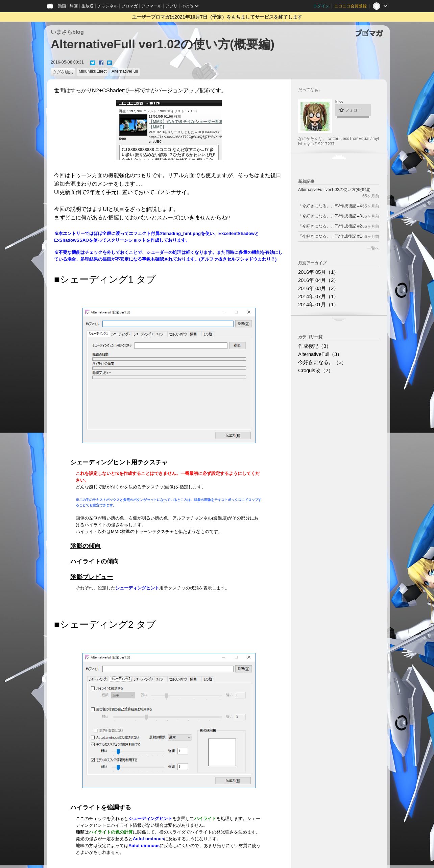Click the sphere strength slider handle
The width and height of the screenshot is (434, 868).
point(118,768)
